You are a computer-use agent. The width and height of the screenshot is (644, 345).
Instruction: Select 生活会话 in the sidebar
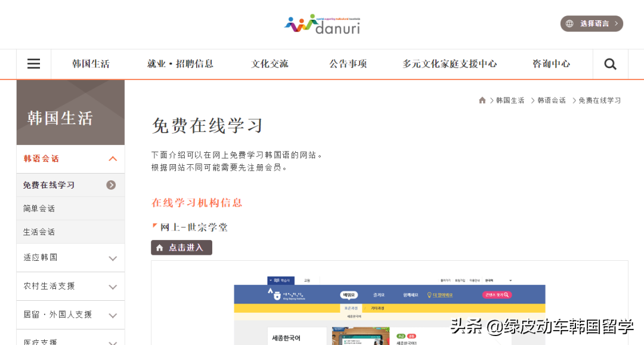click(39, 232)
